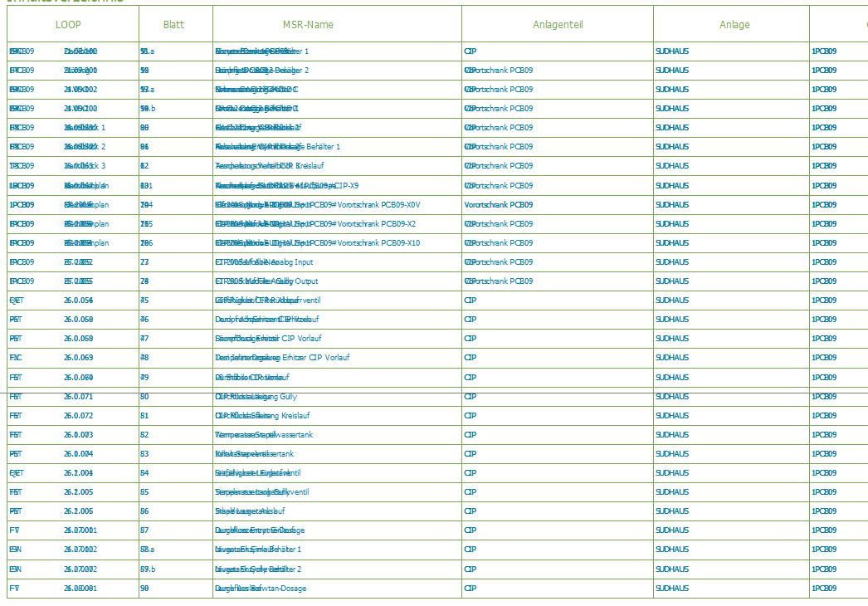This screenshot has height=606, width=868.
Task: Click 1PCB09 in the Blatt 81 row
Action: [824, 415]
